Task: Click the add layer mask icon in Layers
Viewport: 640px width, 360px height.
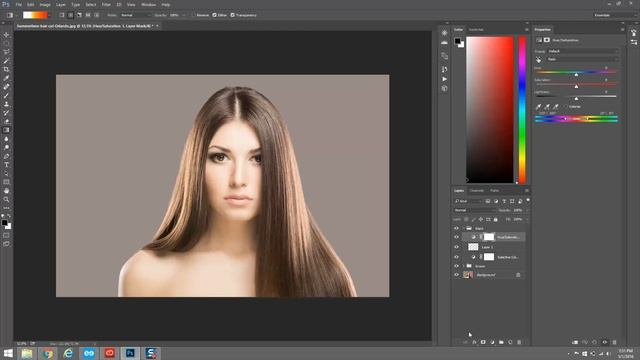Action: [483, 342]
